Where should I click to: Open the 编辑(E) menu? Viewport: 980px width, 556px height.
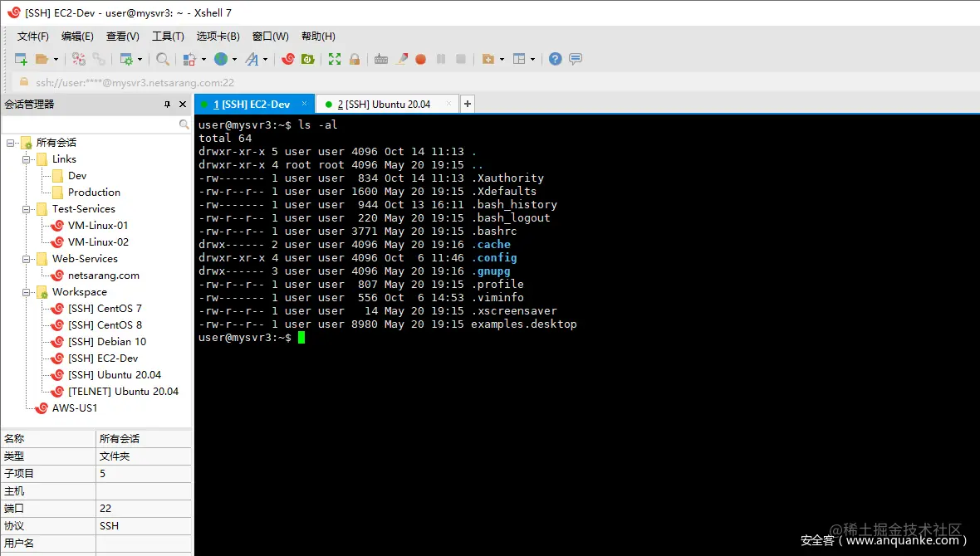click(77, 37)
